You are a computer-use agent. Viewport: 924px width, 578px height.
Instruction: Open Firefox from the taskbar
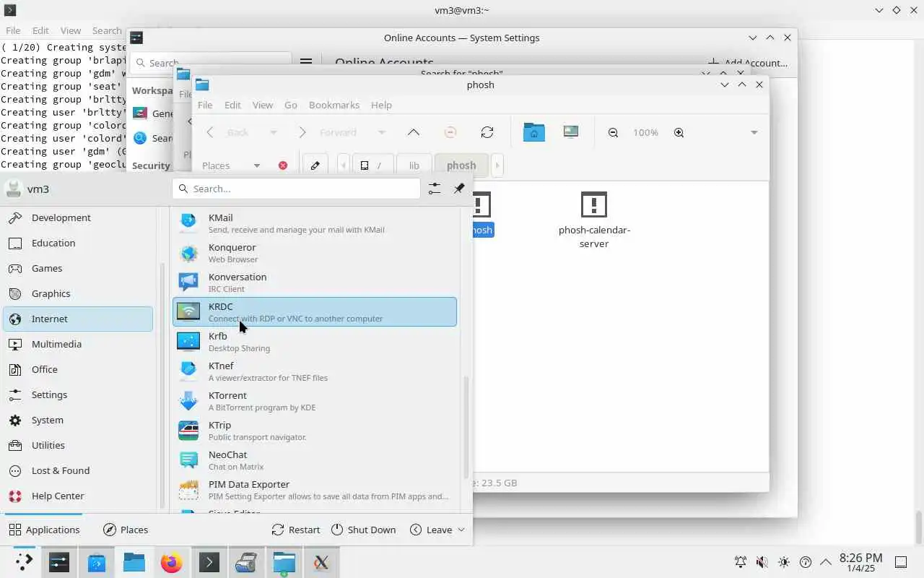[172, 562]
